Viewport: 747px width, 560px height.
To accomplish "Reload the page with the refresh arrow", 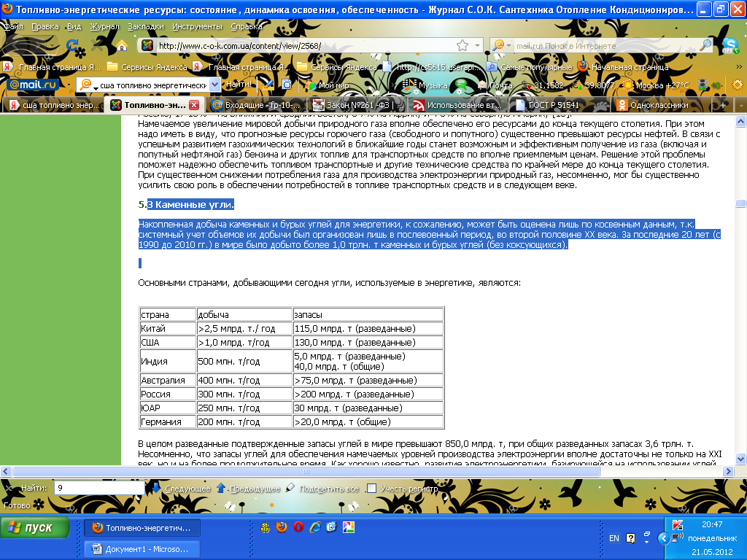I will coord(72,46).
